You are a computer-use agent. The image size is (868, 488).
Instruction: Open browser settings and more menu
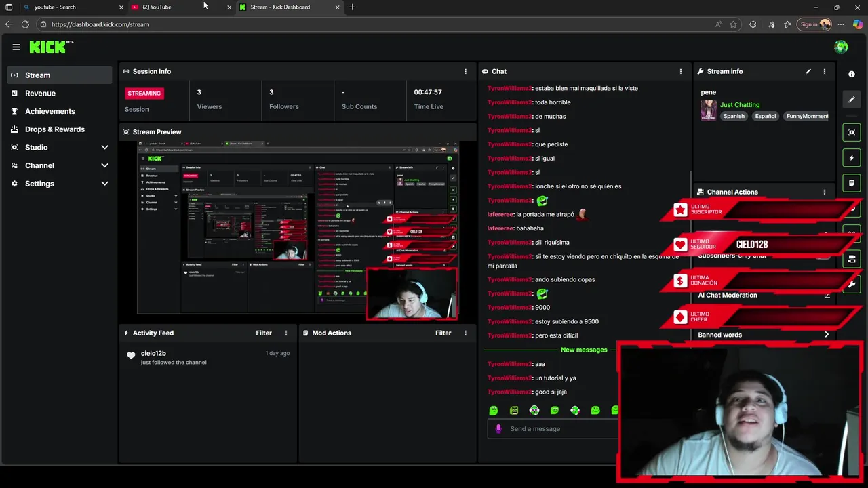[842, 24]
